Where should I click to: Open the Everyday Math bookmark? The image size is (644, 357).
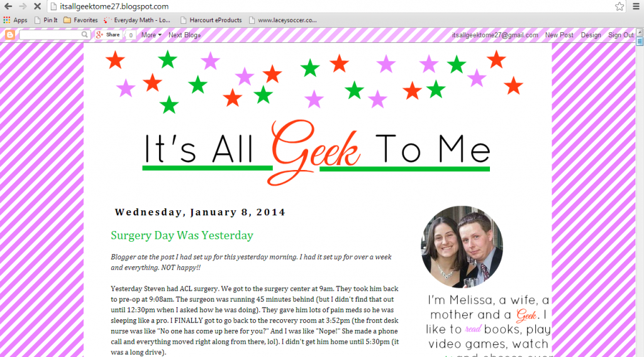[x=137, y=20]
